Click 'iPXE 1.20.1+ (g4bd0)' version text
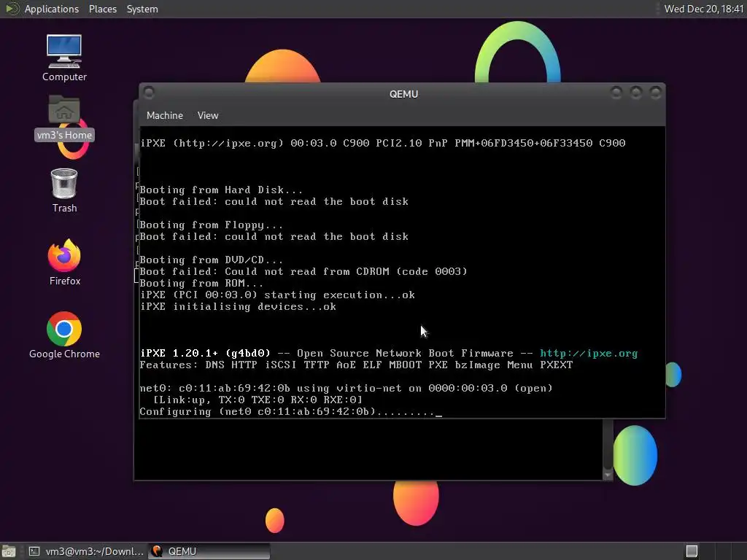747x560 pixels. point(205,354)
